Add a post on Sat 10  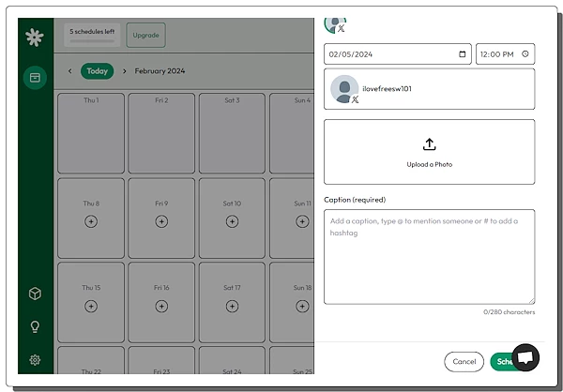(x=232, y=221)
